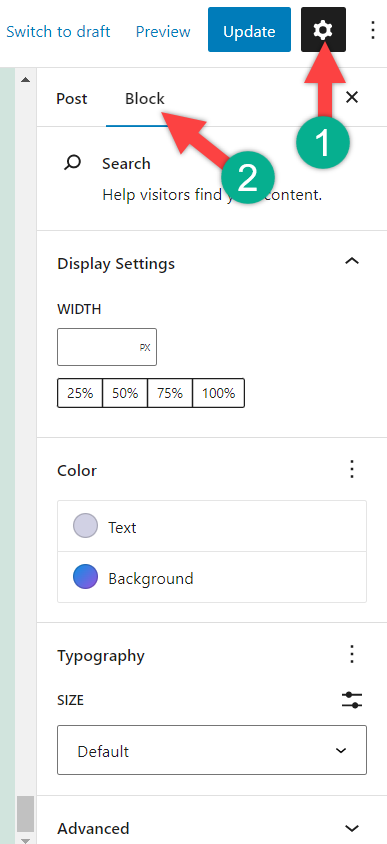Screen dimensions: 387x844
Task: Set width to 100%
Action: click(x=219, y=393)
